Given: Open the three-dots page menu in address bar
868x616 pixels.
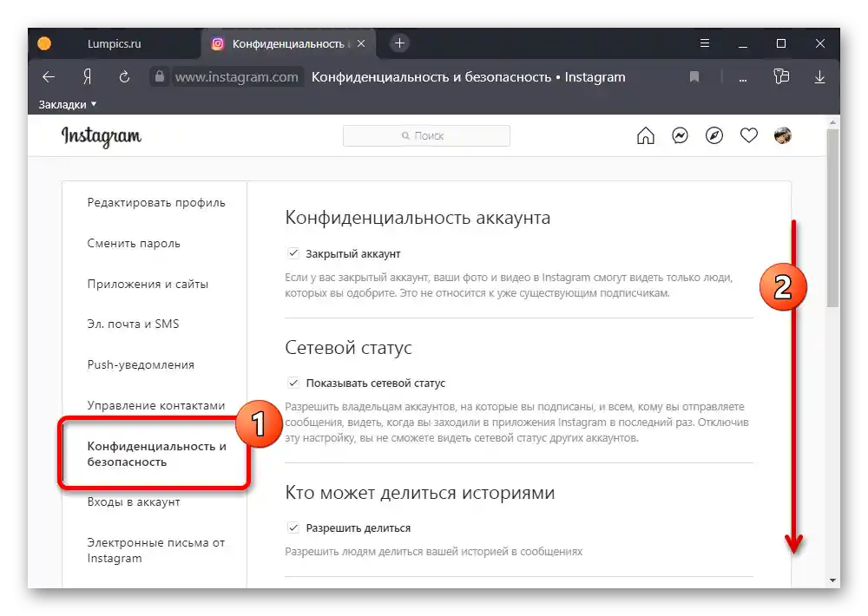Looking at the screenshot, I should 743,79.
